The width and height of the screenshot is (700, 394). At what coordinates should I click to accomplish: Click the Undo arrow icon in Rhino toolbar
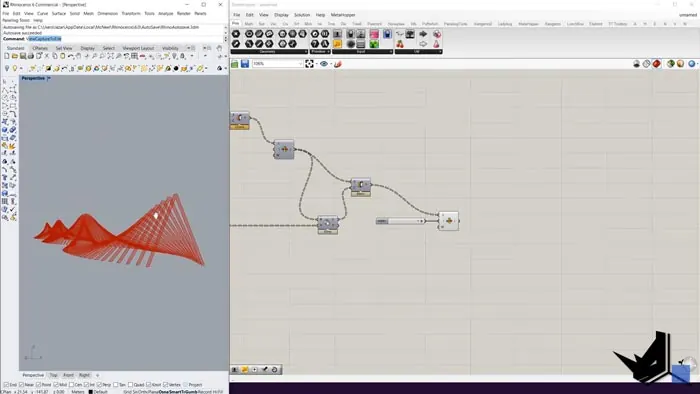(x=71, y=56)
